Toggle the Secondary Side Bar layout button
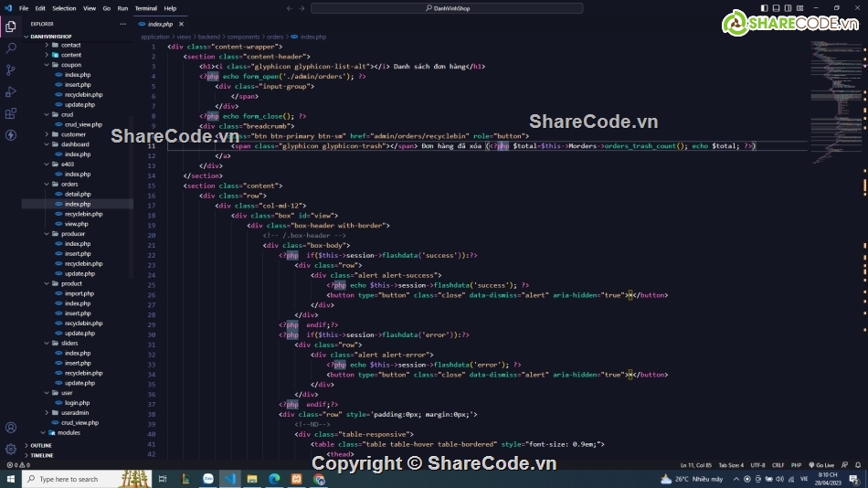 tap(788, 8)
